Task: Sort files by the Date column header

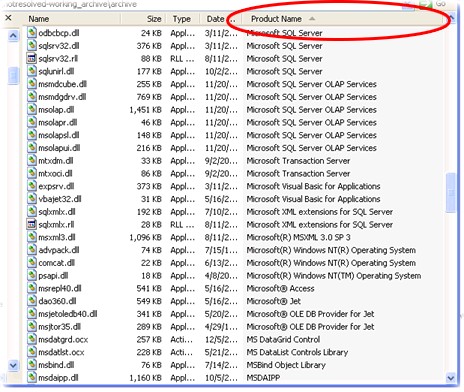Action: (220, 19)
